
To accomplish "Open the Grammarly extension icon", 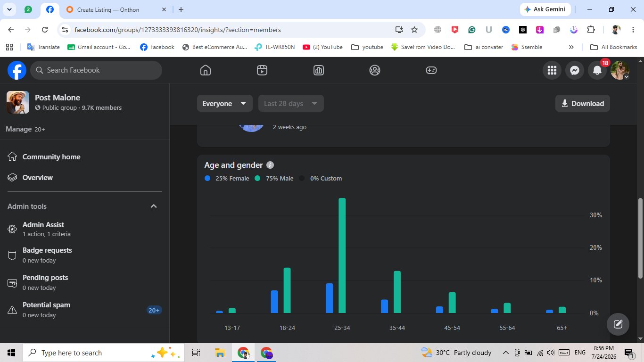I will tap(472, 30).
